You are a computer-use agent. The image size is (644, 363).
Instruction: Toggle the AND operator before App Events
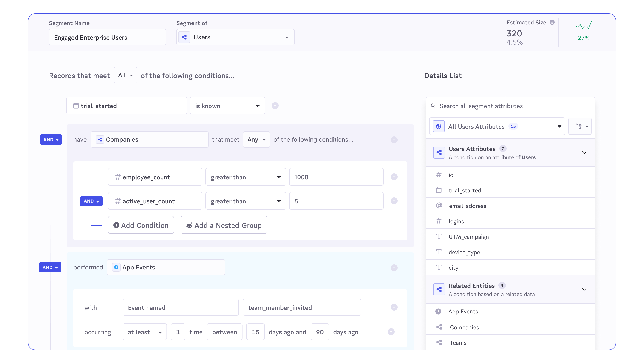point(50,267)
